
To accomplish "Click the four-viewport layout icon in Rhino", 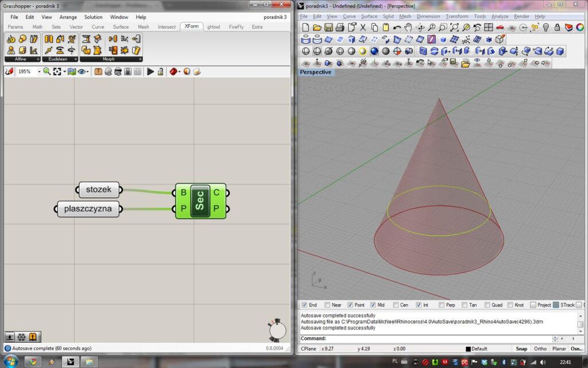I will [488, 28].
